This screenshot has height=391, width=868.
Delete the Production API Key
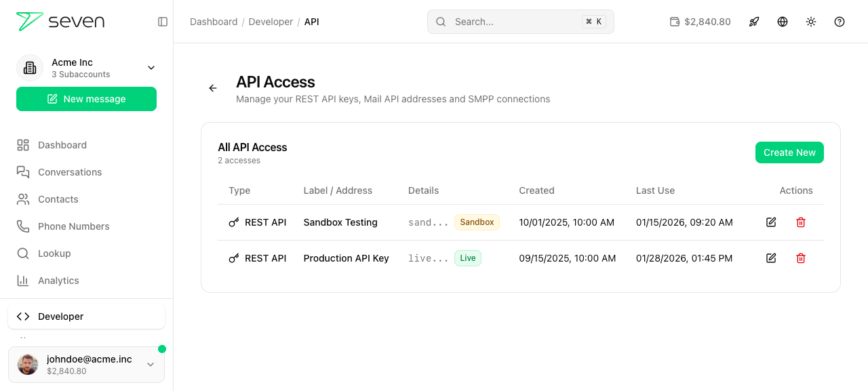801,258
